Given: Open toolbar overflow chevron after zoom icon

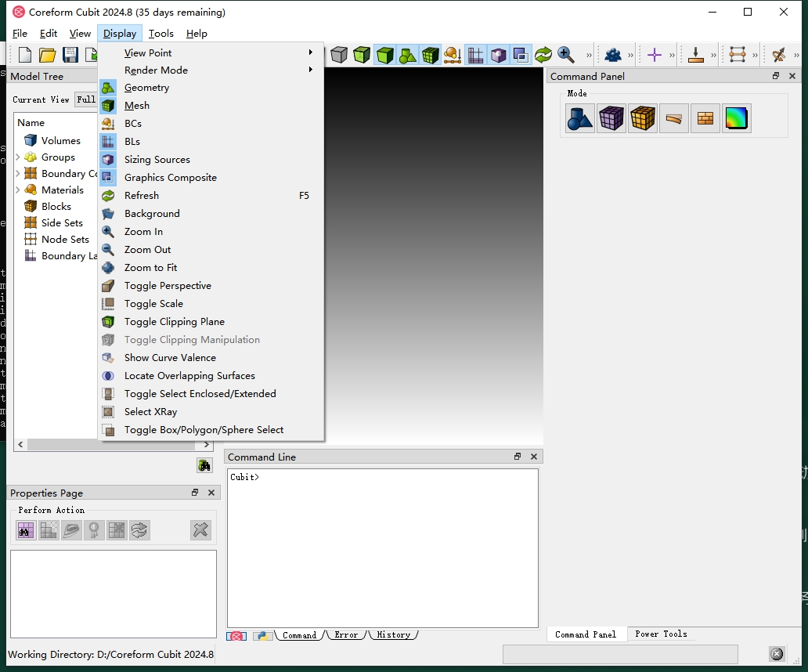Looking at the screenshot, I should click(589, 55).
